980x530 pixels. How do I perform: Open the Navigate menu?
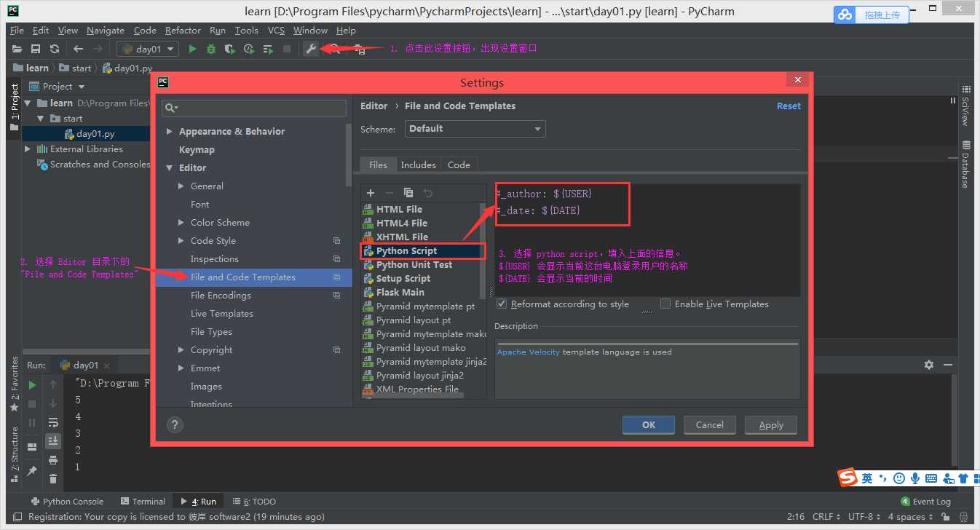click(106, 31)
